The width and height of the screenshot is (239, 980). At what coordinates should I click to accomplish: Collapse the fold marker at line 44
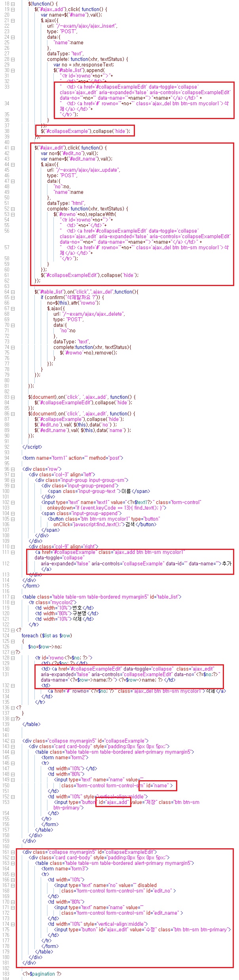tap(13, 165)
